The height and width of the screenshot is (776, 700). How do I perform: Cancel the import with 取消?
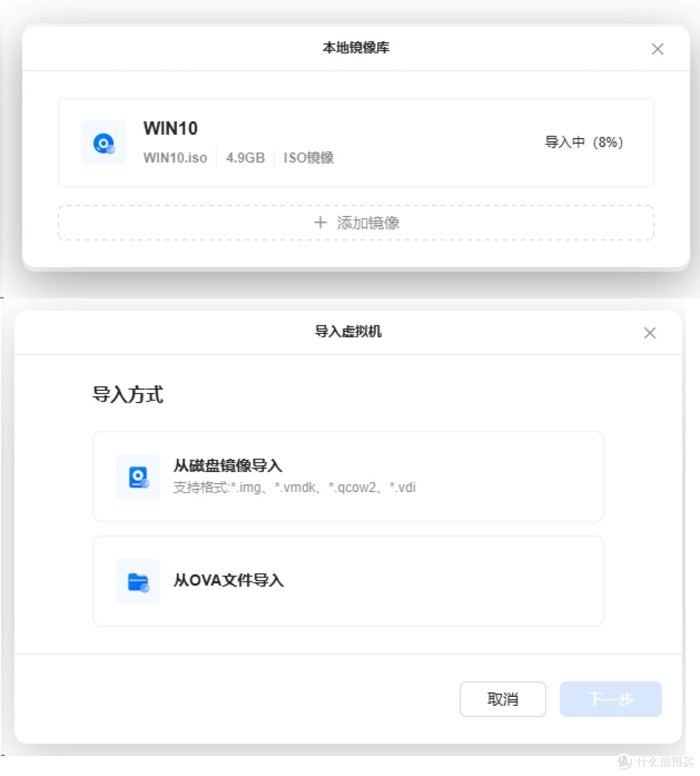click(502, 700)
